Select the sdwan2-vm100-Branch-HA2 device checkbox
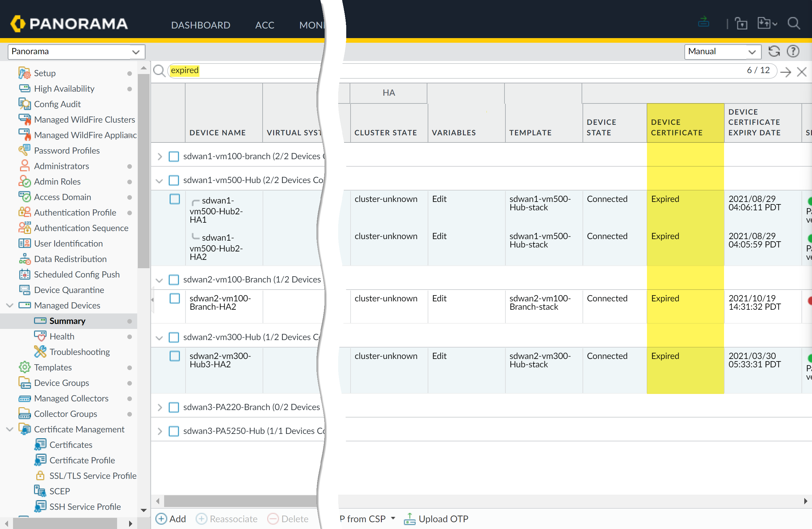 [175, 299]
